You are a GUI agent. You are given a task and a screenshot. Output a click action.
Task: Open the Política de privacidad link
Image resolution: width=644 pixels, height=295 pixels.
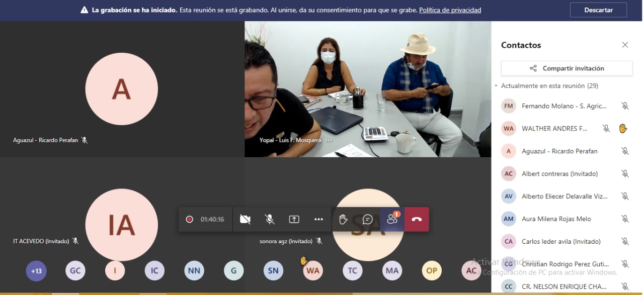tap(450, 10)
